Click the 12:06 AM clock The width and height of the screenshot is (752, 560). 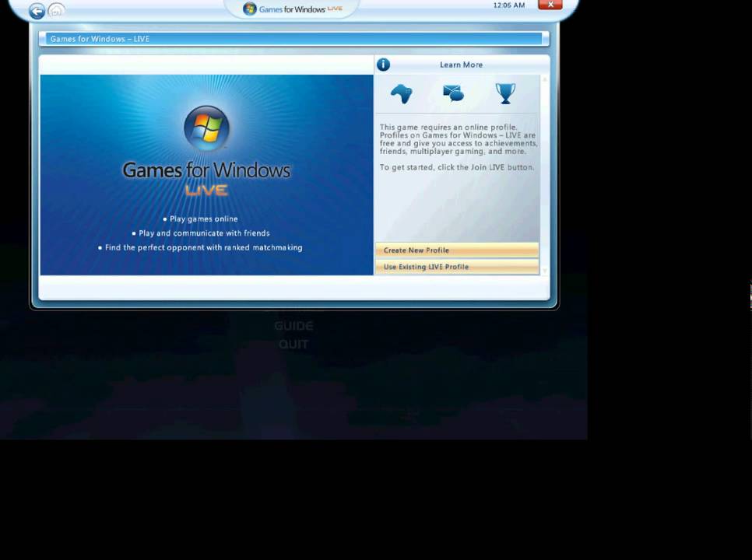509,5
